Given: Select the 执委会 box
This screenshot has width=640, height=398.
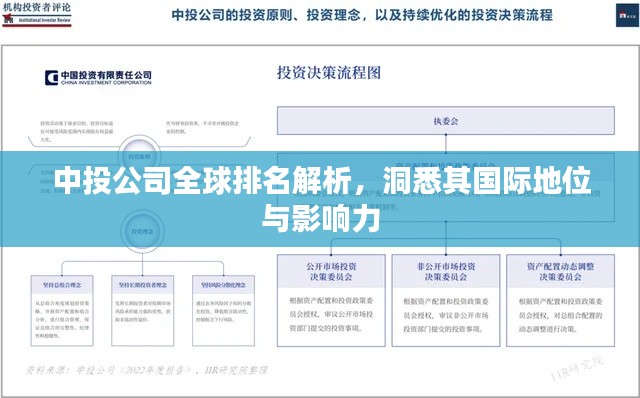Looking at the screenshot, I should coord(446,121).
